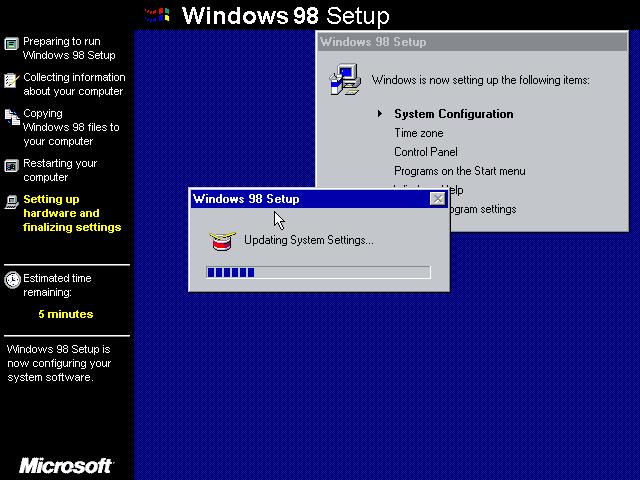Click the Restarting your computer icon
The image size is (640, 480).
pyautogui.click(x=11, y=166)
